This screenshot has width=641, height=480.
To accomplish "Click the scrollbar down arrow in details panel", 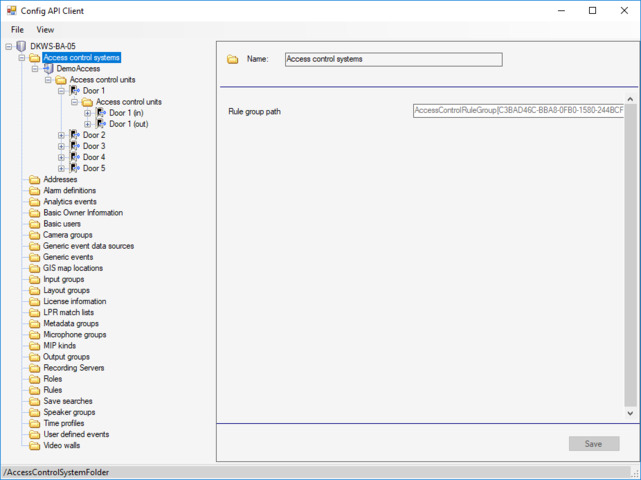I will point(630,413).
